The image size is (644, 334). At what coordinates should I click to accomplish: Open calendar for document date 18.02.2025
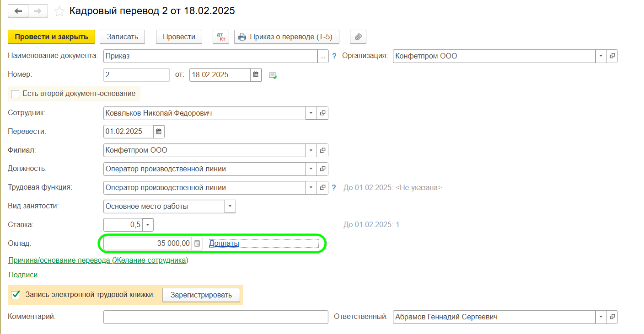(256, 74)
